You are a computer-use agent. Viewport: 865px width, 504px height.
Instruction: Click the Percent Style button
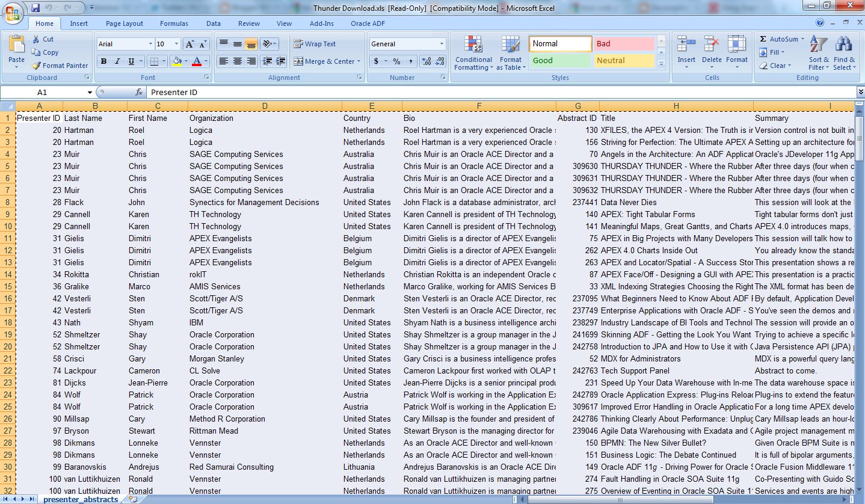(x=396, y=61)
